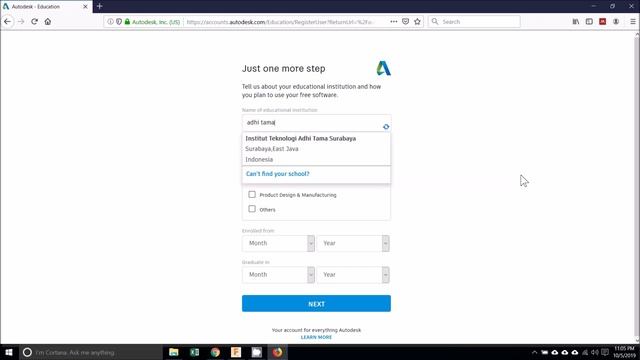Open tracking protection shield icon
This screenshot has width=640, height=360.
tap(119, 22)
